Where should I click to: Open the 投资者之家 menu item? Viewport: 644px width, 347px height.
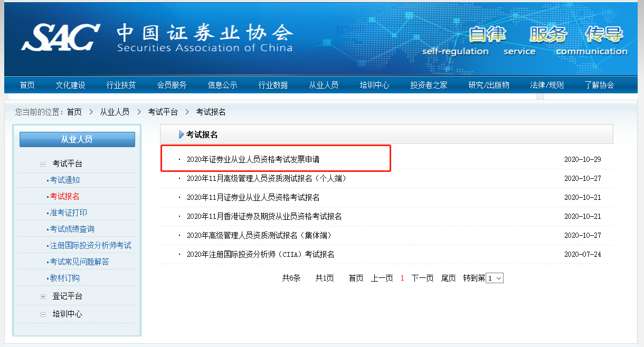[x=429, y=84]
